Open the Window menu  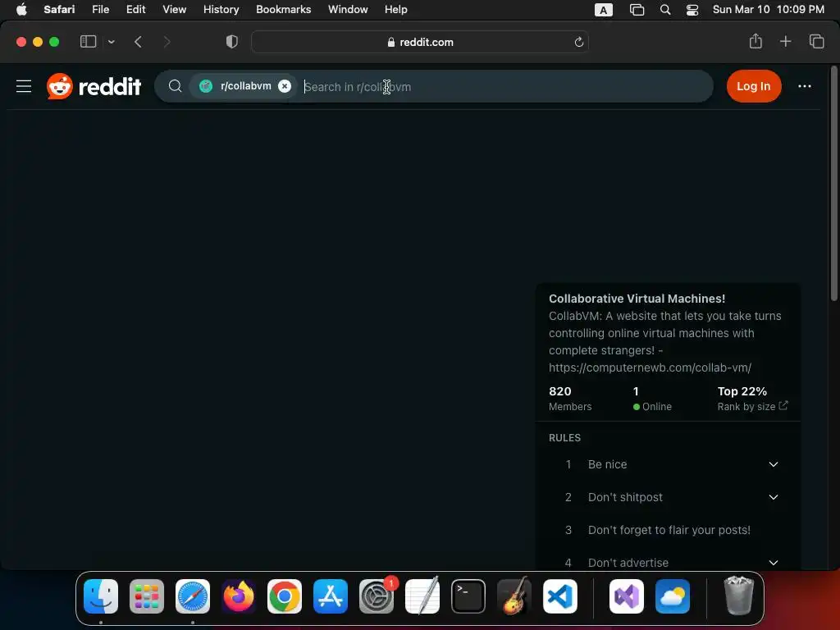348,9
